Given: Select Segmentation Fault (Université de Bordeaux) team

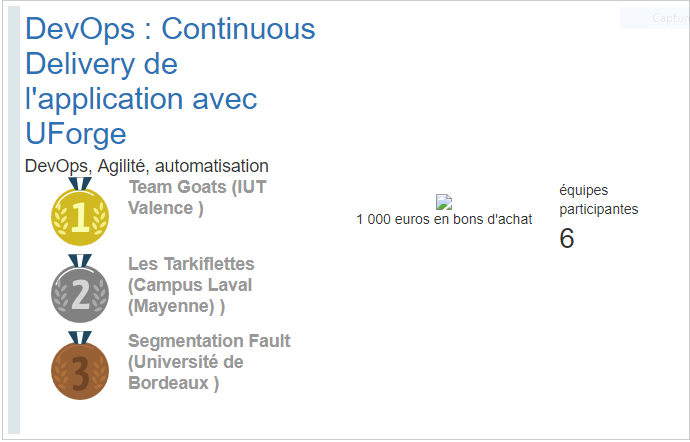Looking at the screenshot, I should point(209,362).
